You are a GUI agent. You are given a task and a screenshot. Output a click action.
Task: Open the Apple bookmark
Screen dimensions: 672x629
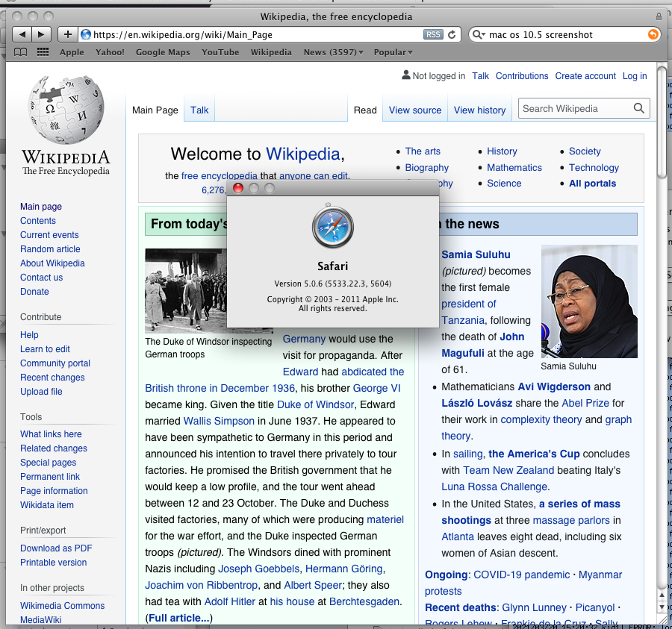point(72,52)
